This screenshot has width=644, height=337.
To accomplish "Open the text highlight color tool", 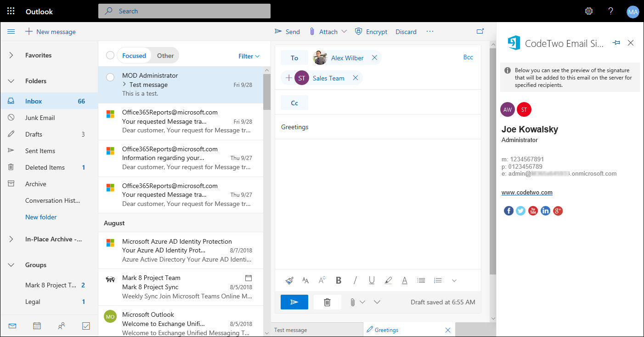I will tap(388, 280).
